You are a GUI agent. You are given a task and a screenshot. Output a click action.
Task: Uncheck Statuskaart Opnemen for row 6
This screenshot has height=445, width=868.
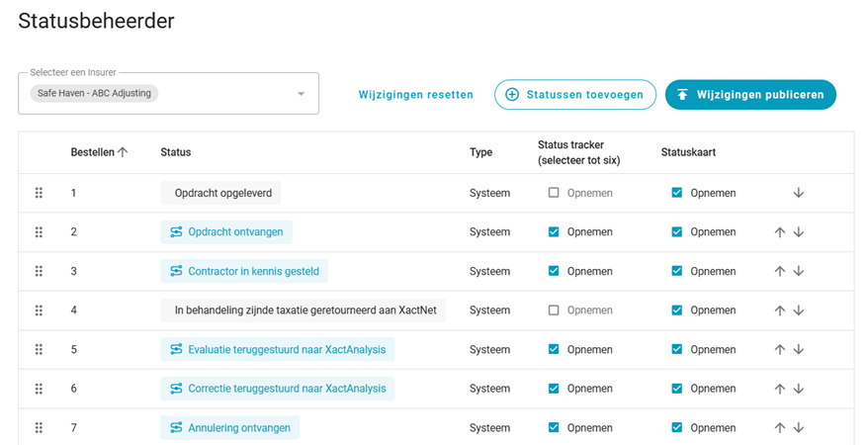[x=677, y=389]
